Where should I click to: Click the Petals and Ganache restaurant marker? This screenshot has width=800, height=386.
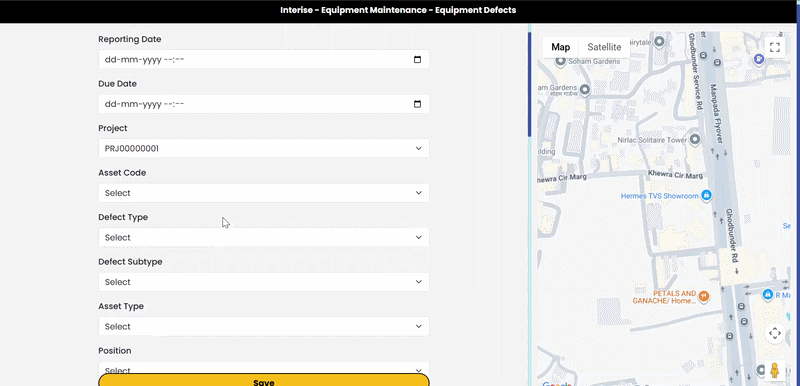[x=704, y=296]
